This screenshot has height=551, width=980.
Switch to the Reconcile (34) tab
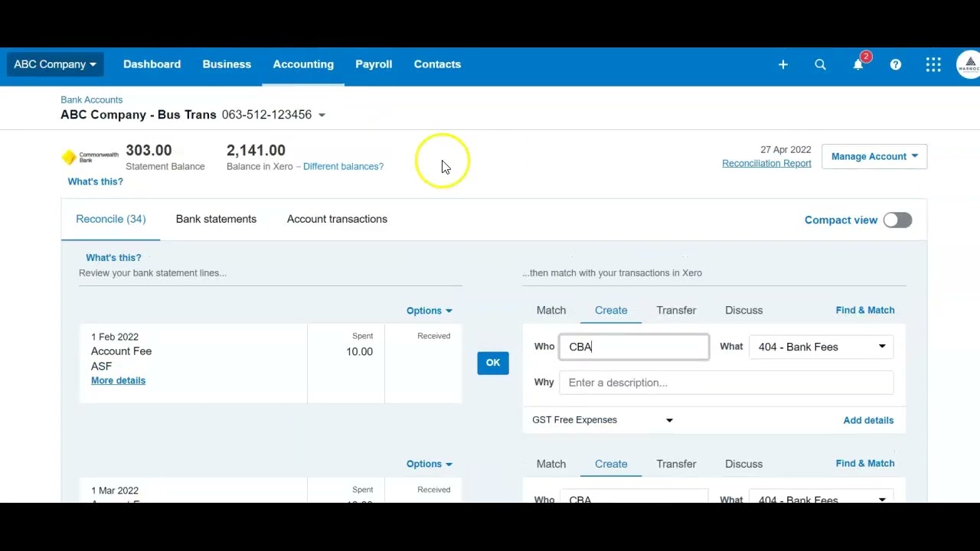[x=110, y=219]
